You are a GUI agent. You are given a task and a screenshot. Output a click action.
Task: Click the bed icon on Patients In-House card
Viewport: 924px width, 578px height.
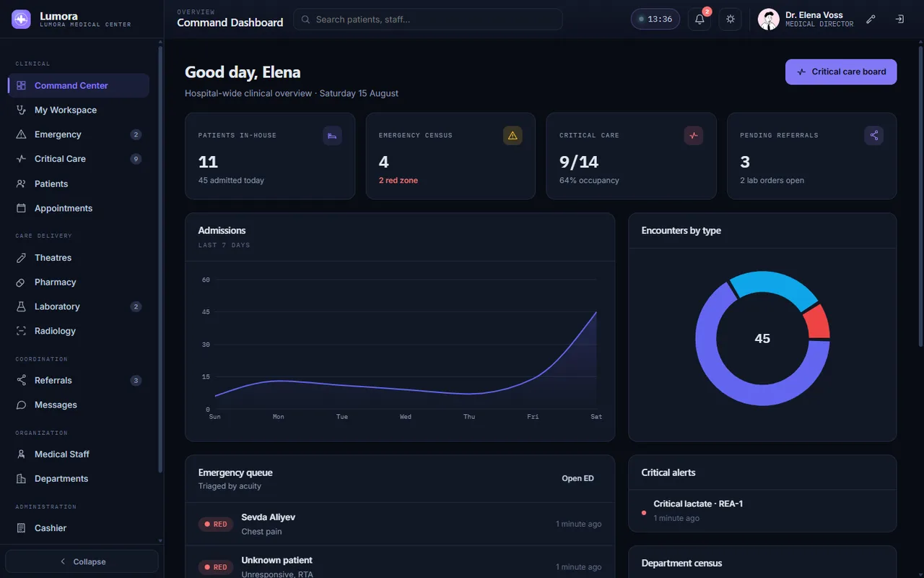point(332,135)
